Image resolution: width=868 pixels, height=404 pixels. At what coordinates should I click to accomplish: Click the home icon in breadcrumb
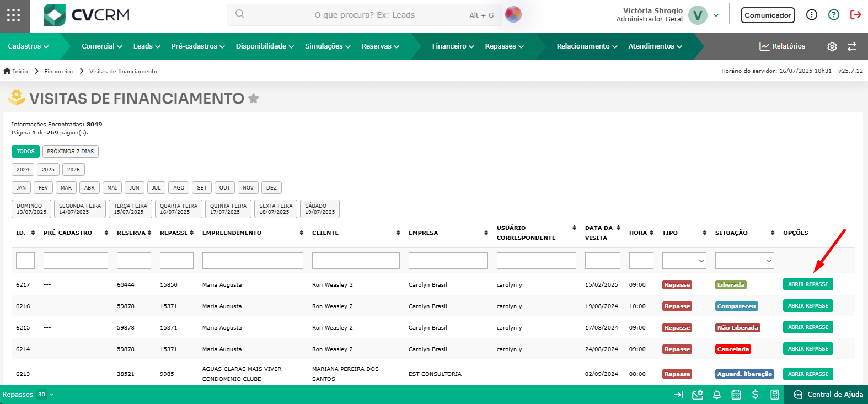7,71
